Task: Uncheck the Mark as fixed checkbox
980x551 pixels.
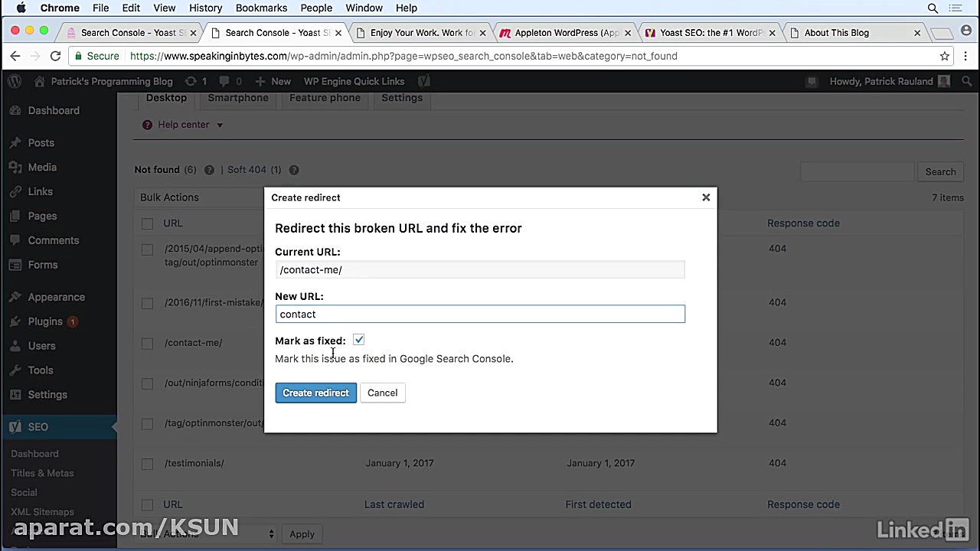Action: (358, 340)
